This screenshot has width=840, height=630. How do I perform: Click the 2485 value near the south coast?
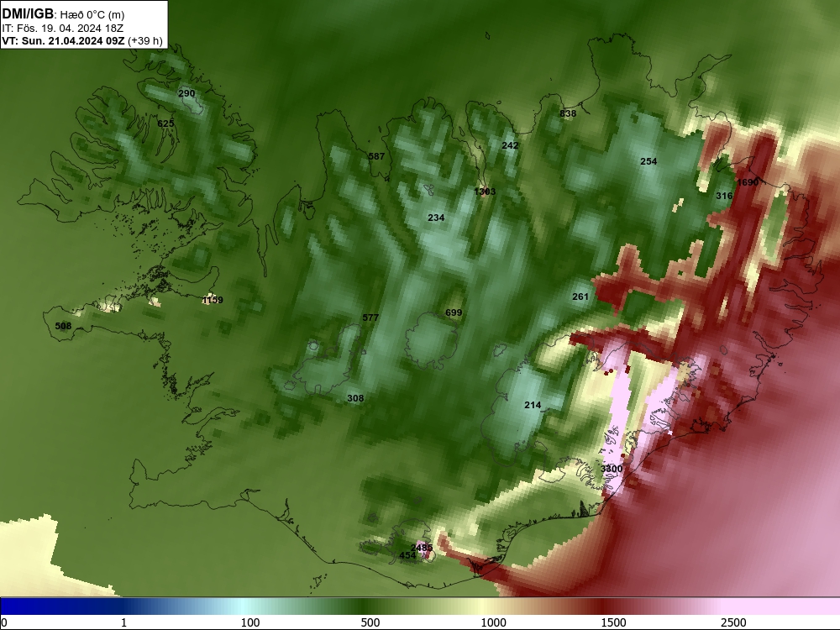[422, 548]
